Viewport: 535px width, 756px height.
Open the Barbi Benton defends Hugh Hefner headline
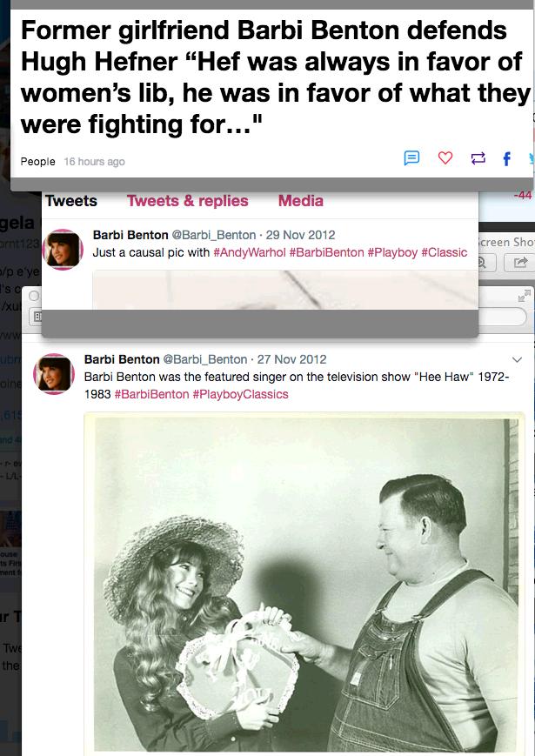coord(276,77)
